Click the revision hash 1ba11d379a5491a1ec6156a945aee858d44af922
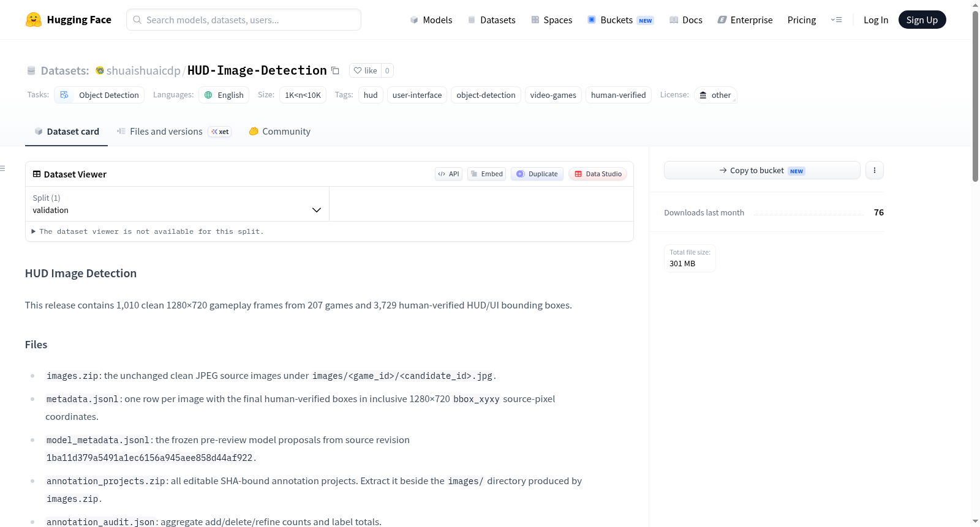Viewport: 980px width, 527px height. [x=149, y=458]
